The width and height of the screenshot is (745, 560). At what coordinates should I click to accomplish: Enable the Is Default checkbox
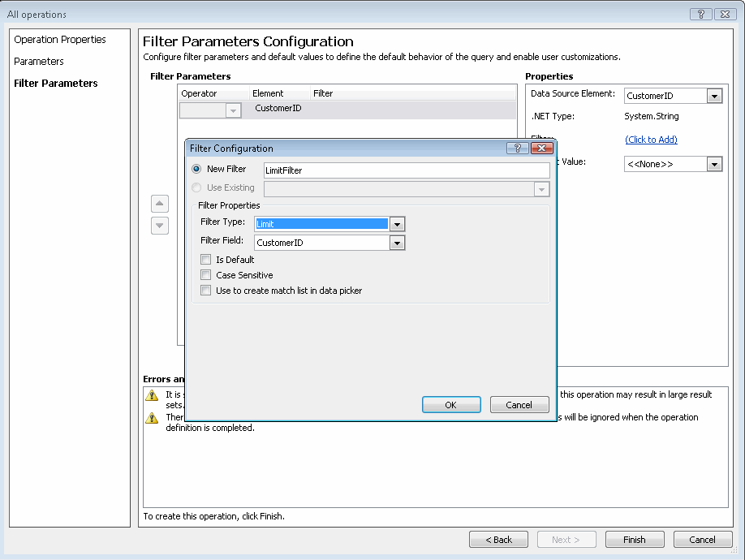(x=206, y=260)
